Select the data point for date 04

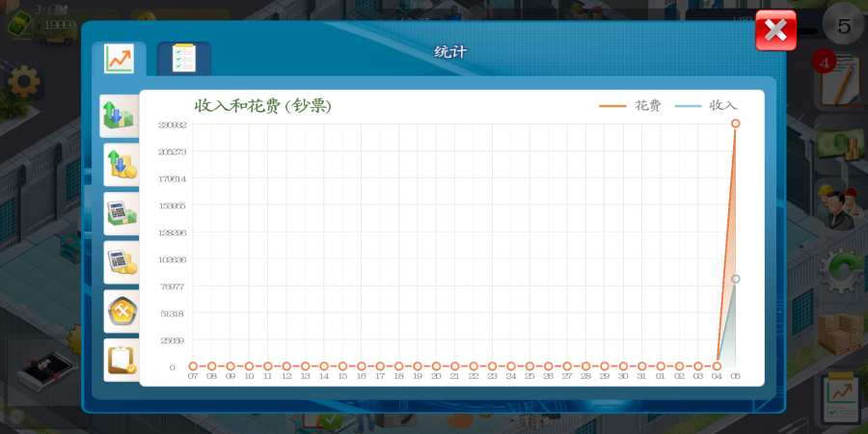click(x=717, y=366)
